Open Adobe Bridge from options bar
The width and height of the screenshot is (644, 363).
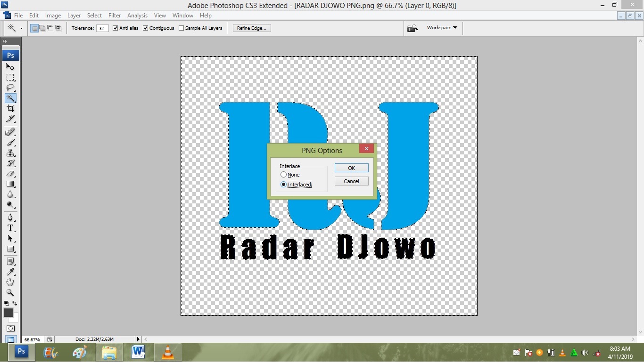(x=412, y=28)
